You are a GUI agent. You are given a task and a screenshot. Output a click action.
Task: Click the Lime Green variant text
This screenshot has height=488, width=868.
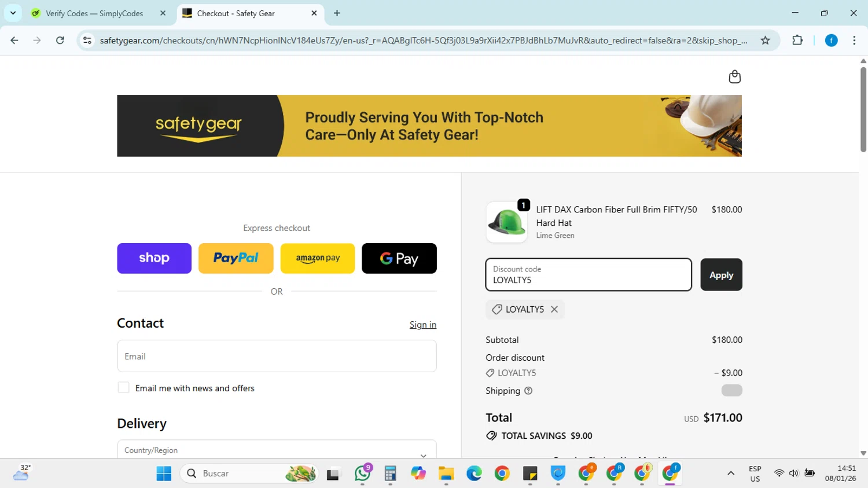tap(555, 236)
